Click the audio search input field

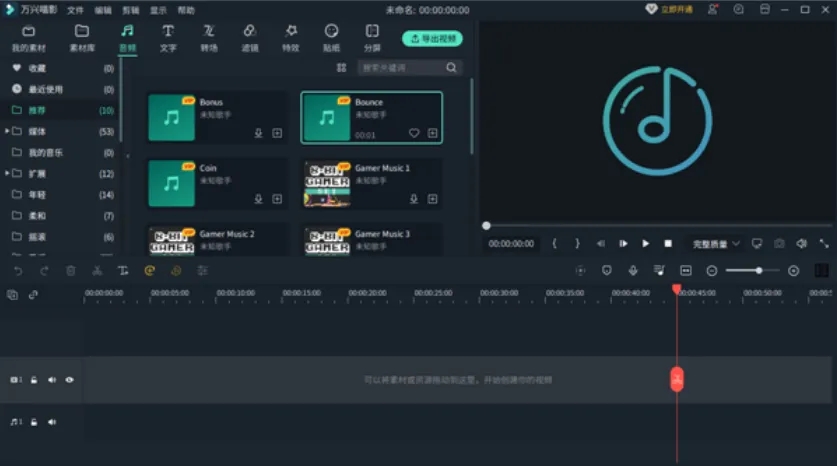tap(401, 68)
